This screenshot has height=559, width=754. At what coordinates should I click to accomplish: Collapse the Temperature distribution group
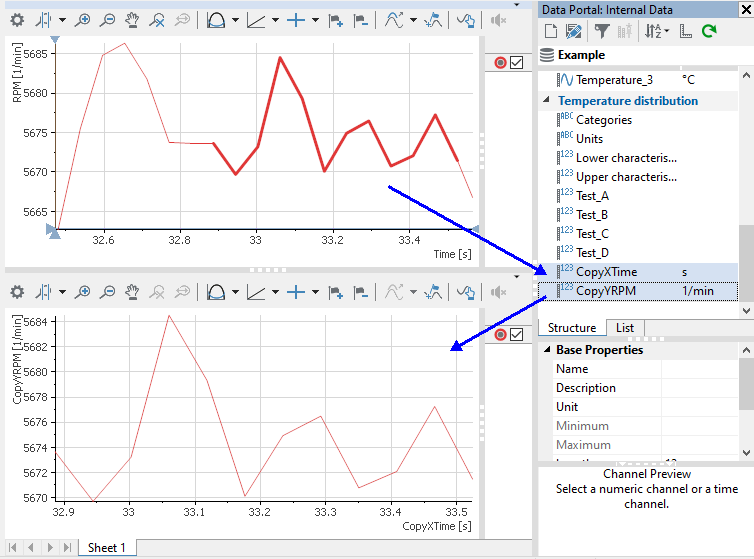tap(547, 101)
